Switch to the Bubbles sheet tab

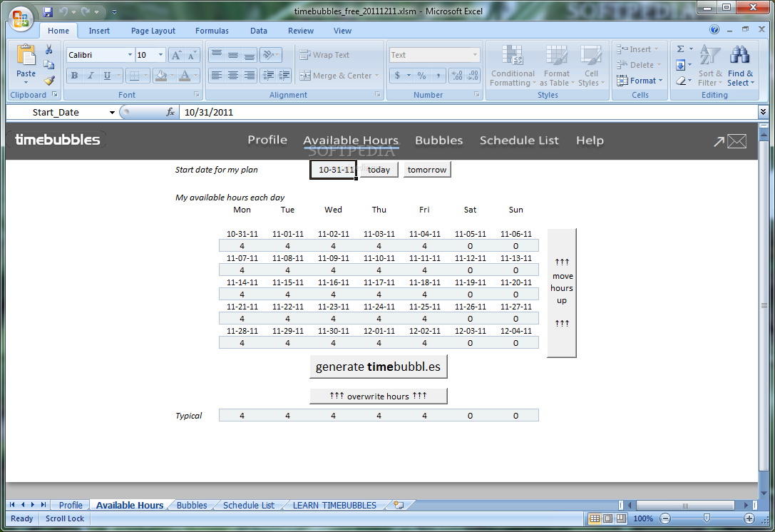192,506
